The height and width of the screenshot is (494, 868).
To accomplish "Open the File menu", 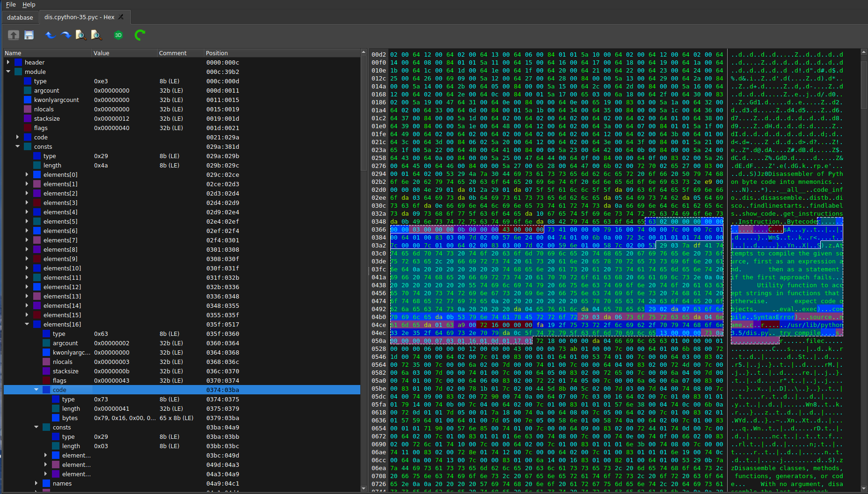I will [x=11, y=4].
